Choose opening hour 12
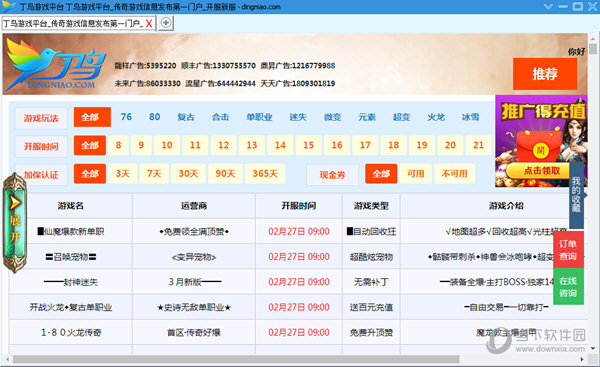 pos(223,145)
